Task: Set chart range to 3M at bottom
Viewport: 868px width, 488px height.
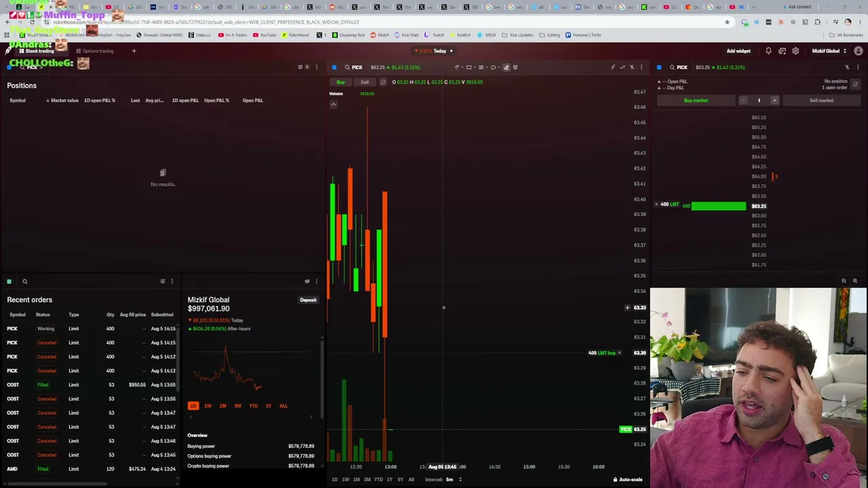Action: [x=367, y=479]
